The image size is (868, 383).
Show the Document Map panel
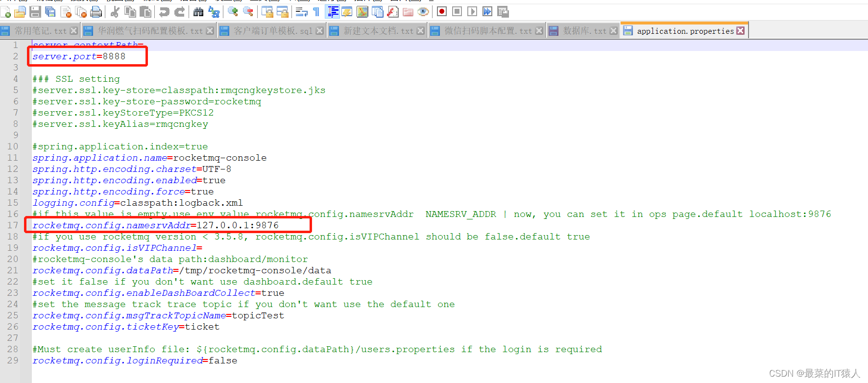[362, 12]
